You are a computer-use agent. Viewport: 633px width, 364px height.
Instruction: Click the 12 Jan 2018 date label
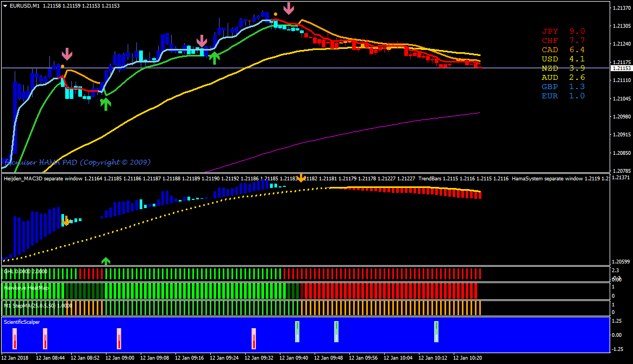pyautogui.click(x=15, y=357)
